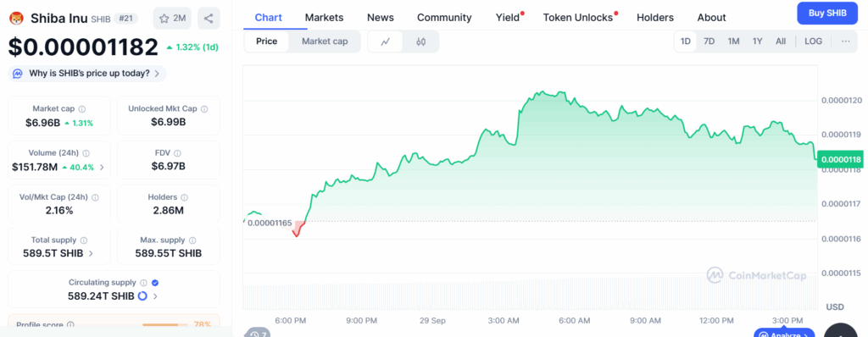Open 'Why is SHIB's price up today?'
Image resolution: width=868 pixels, height=337 pixels.
[87, 73]
